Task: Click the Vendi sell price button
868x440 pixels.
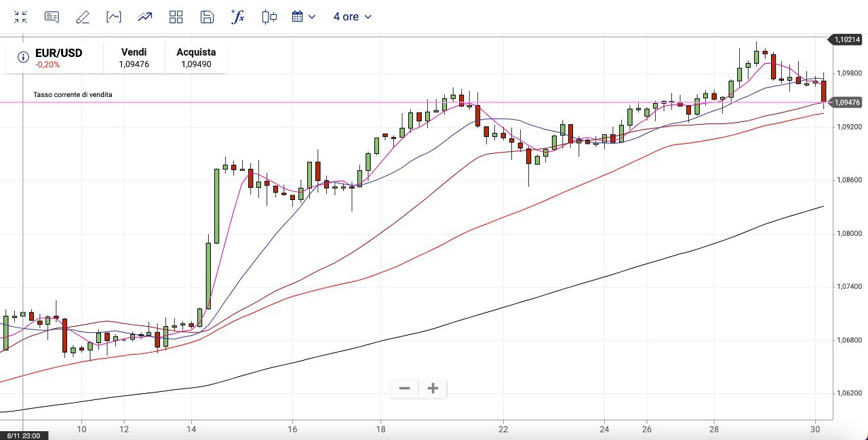Action: (134, 58)
